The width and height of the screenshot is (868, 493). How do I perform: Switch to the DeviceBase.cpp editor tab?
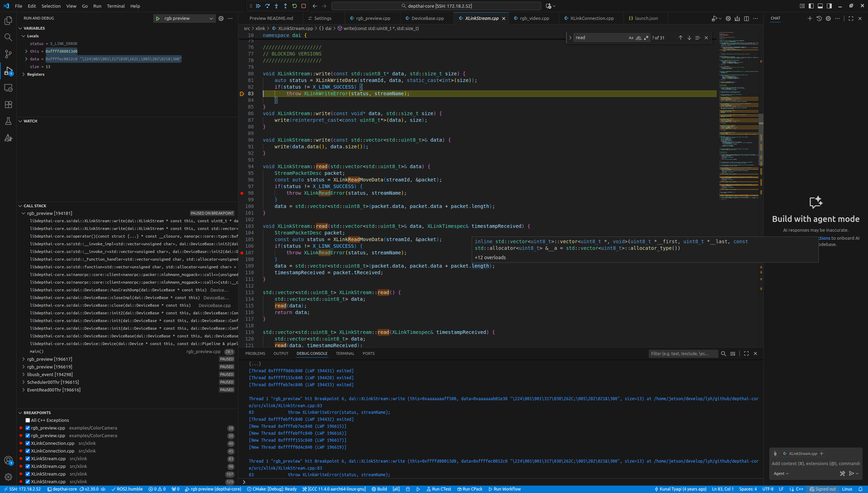[427, 18]
